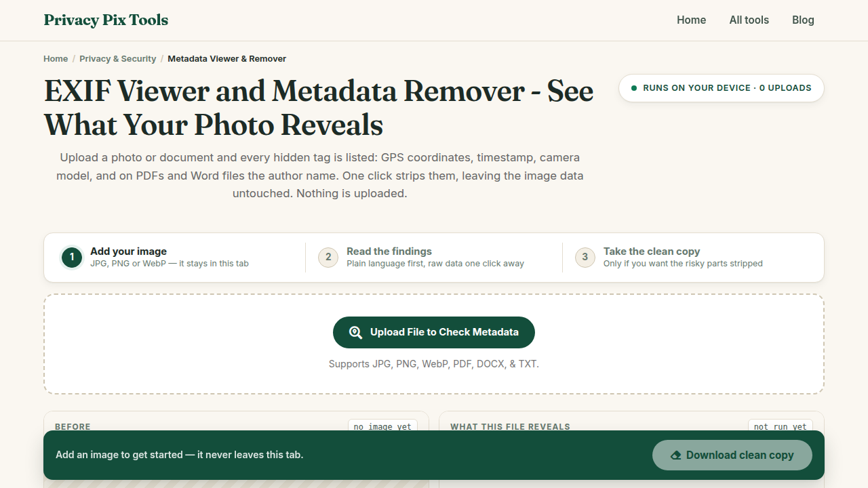Click Plain language first subtitle text

click(x=435, y=264)
